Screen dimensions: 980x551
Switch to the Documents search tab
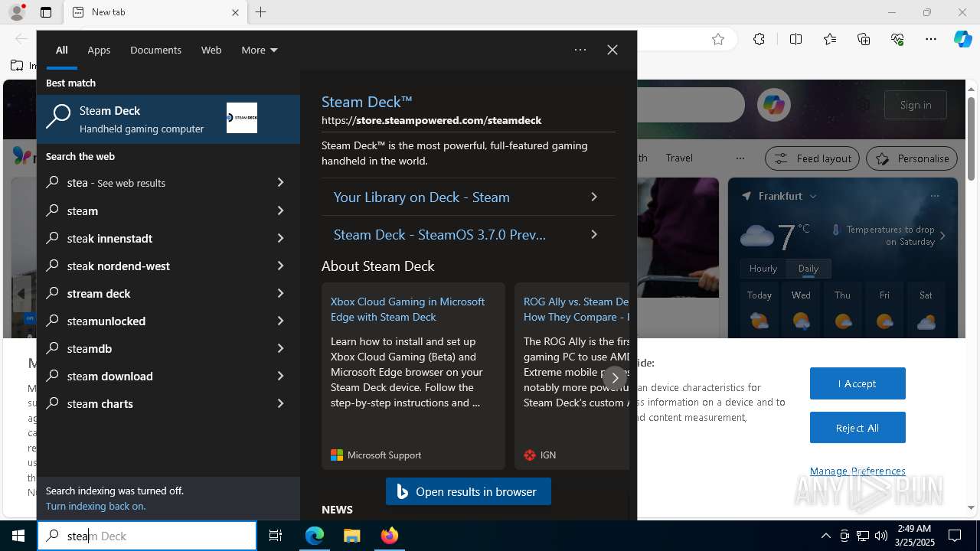click(155, 50)
